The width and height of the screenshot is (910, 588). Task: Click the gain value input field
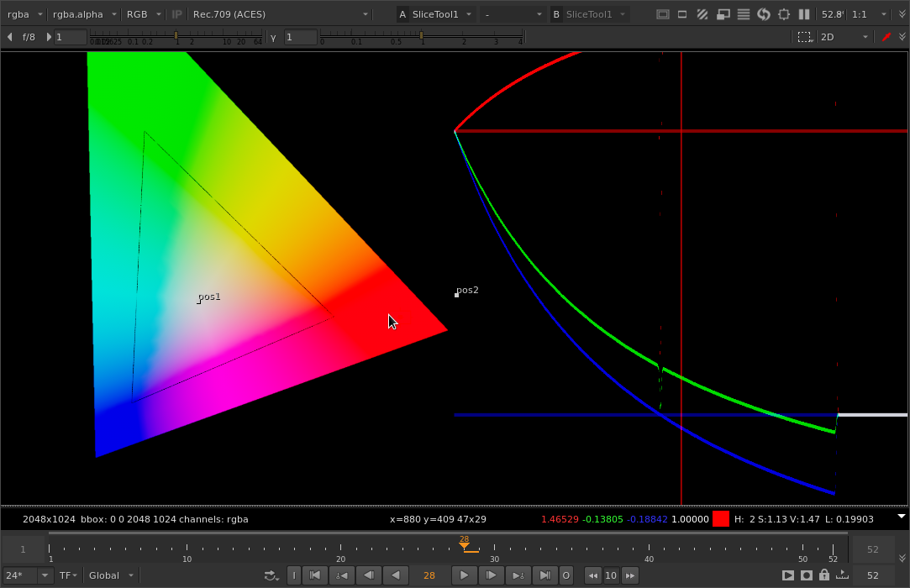pos(71,37)
